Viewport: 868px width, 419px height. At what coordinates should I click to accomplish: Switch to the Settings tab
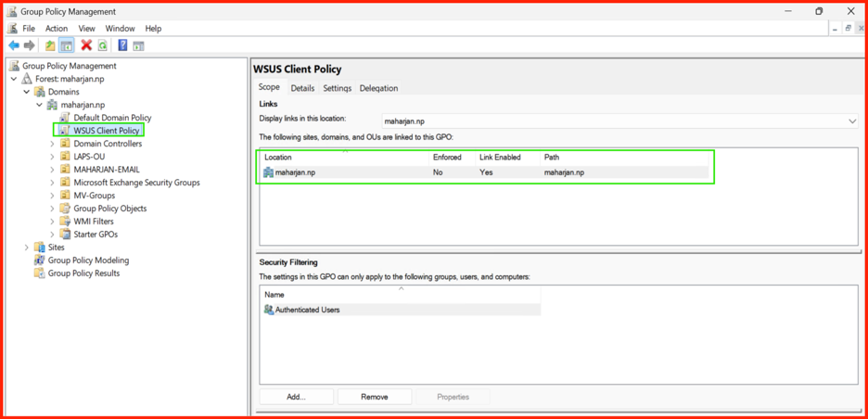tap(338, 88)
